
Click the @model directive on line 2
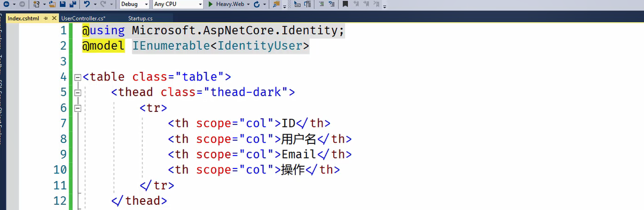tap(104, 46)
